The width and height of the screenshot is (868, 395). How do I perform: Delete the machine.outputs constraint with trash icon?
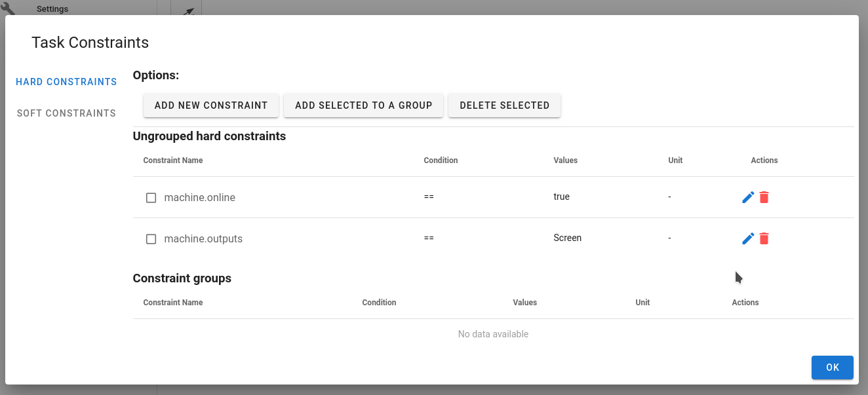coord(764,238)
